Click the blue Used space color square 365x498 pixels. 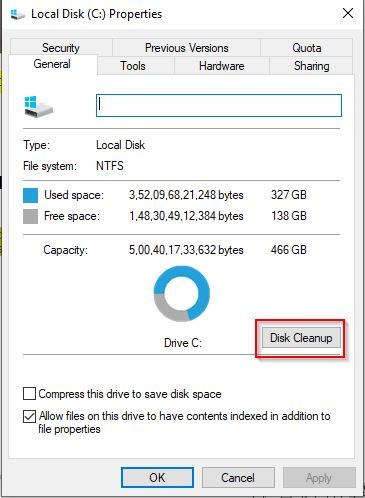[30, 195]
